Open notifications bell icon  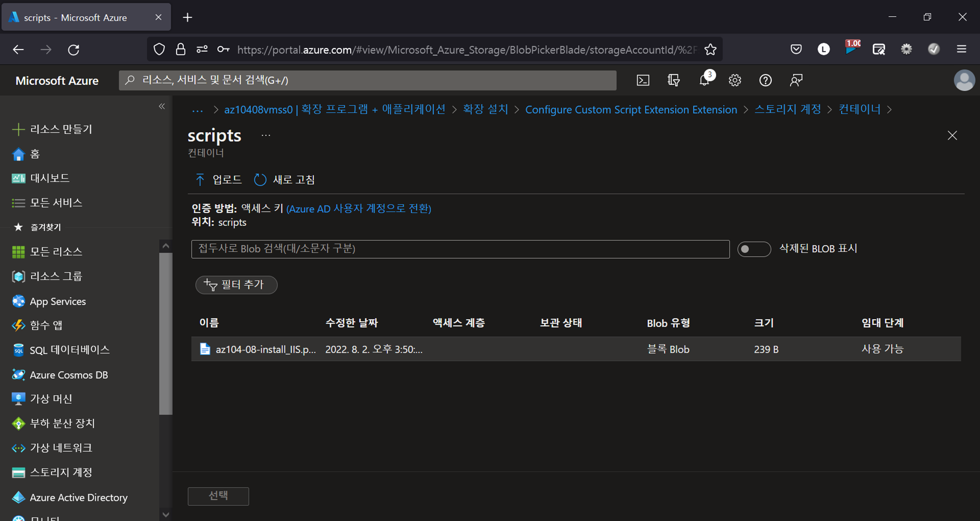(x=705, y=80)
